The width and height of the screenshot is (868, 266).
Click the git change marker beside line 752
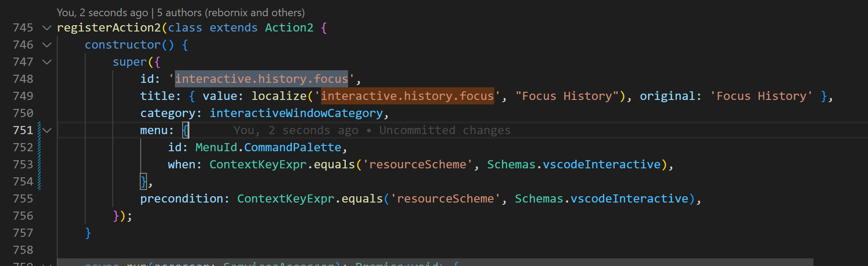[x=39, y=148]
